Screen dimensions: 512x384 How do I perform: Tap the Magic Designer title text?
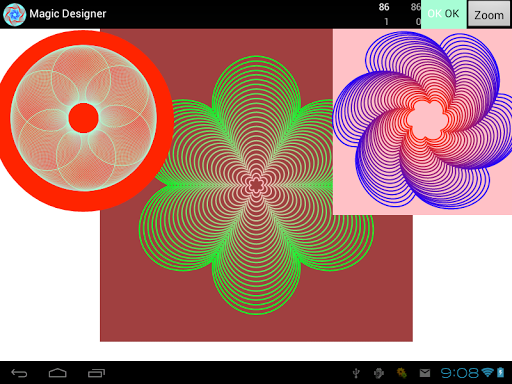[68, 14]
